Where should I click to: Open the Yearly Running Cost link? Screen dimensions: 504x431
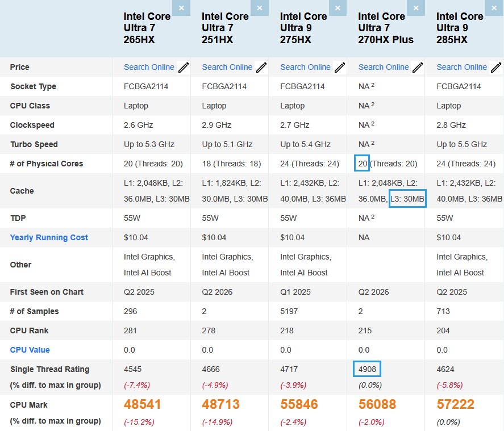coord(49,237)
